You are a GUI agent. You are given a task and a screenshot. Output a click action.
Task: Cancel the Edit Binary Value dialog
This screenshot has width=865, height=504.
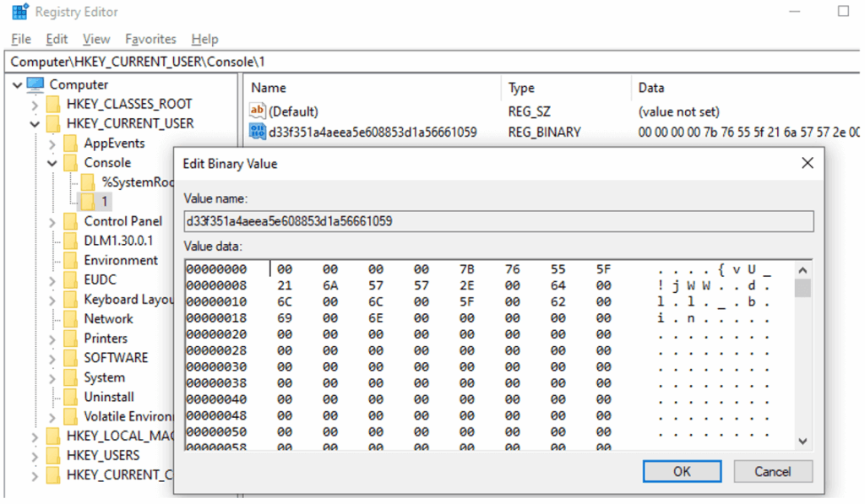773,471
